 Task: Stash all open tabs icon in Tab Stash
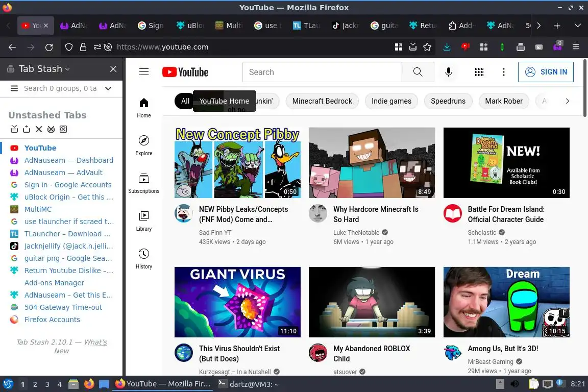14,129
